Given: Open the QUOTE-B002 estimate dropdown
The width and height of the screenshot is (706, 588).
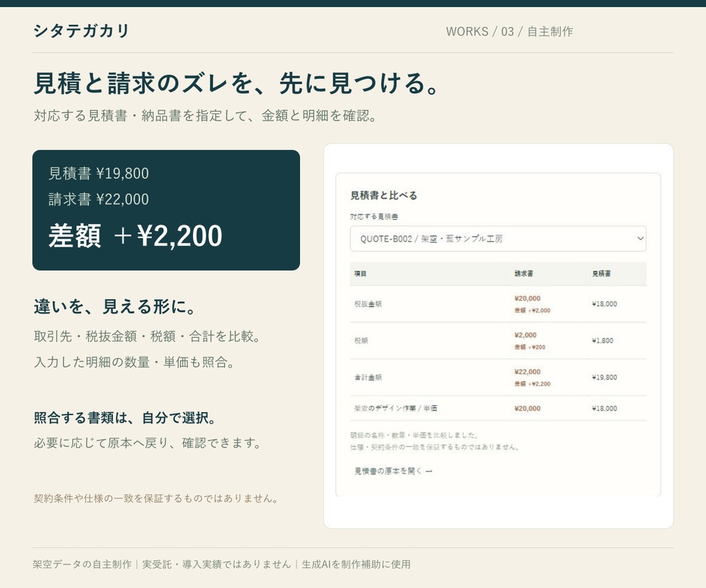Looking at the screenshot, I should tap(498, 239).
